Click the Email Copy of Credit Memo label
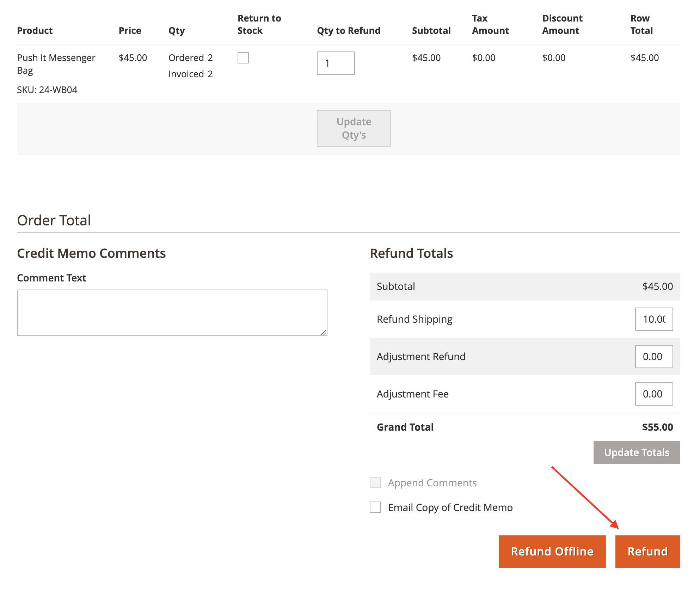 click(450, 508)
